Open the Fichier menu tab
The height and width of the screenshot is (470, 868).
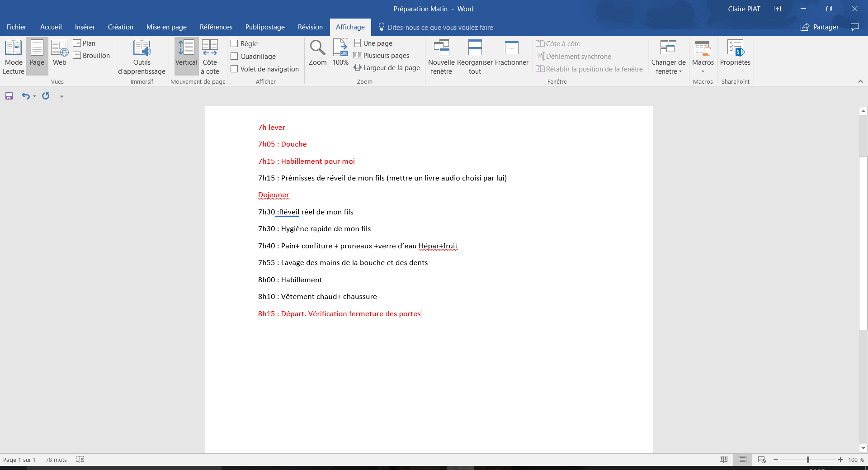click(16, 27)
